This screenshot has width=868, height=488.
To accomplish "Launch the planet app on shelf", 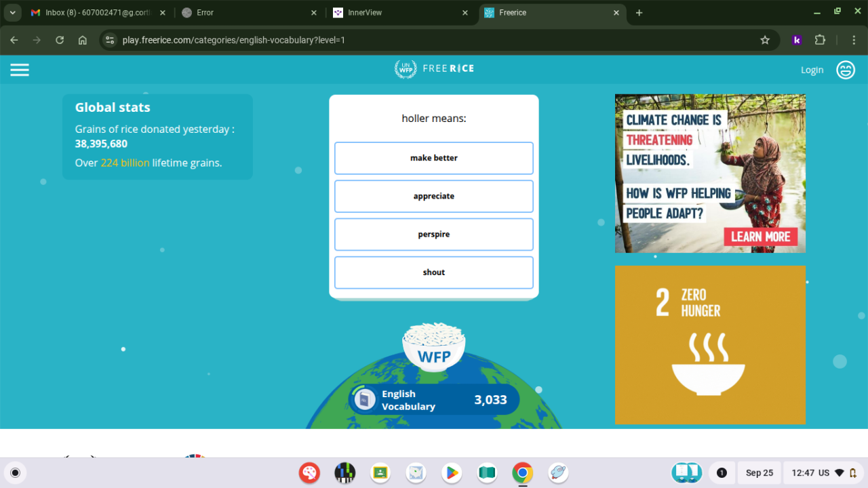I will [x=557, y=472].
